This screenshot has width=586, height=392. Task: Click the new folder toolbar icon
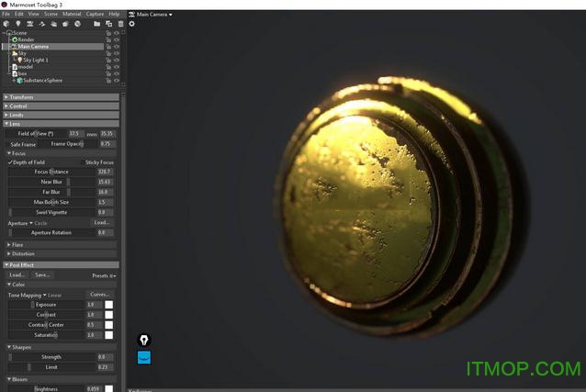[x=96, y=24]
